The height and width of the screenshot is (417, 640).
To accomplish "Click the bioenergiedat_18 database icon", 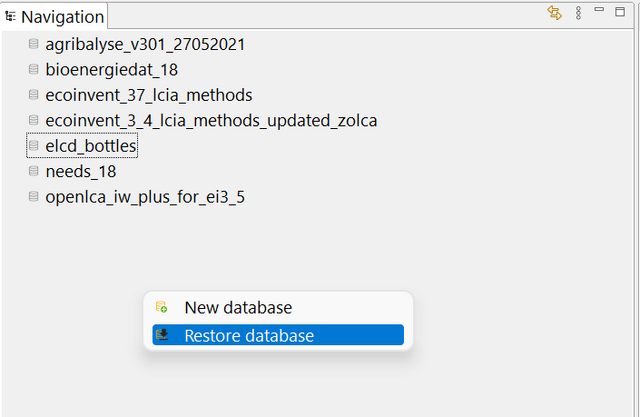I will 33,69.
